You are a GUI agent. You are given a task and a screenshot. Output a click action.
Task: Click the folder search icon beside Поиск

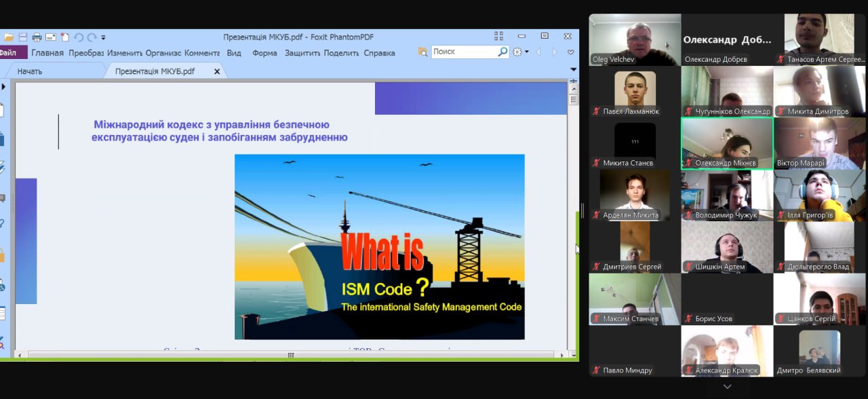(423, 52)
